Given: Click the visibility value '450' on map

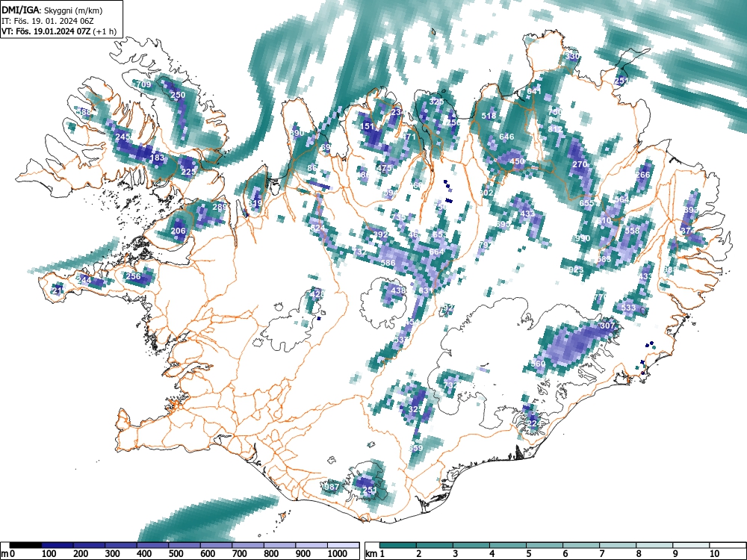Looking at the screenshot, I should click(x=517, y=161).
